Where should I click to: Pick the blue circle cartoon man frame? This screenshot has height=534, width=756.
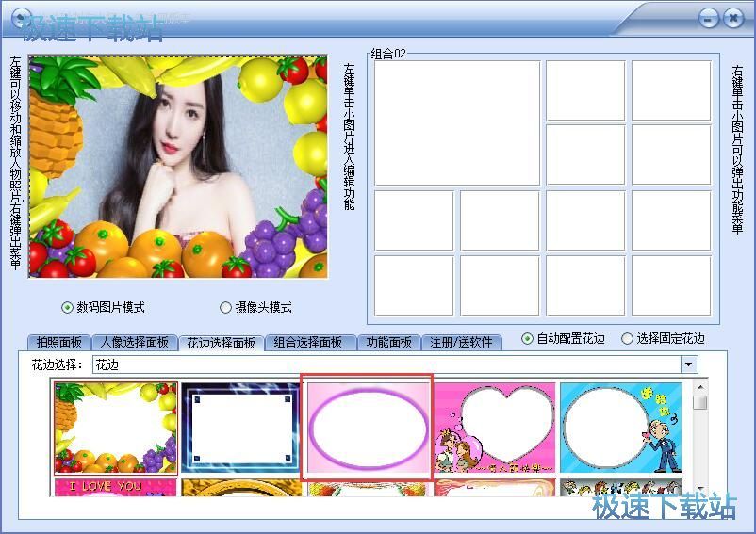click(x=621, y=428)
